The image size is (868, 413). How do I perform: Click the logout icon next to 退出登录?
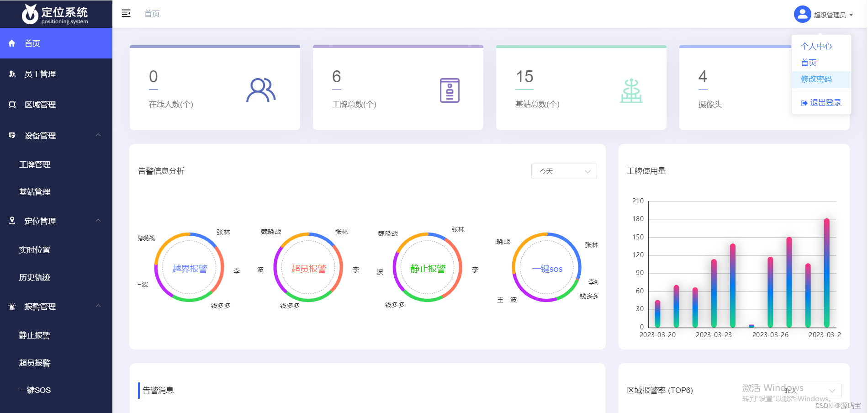pos(804,102)
